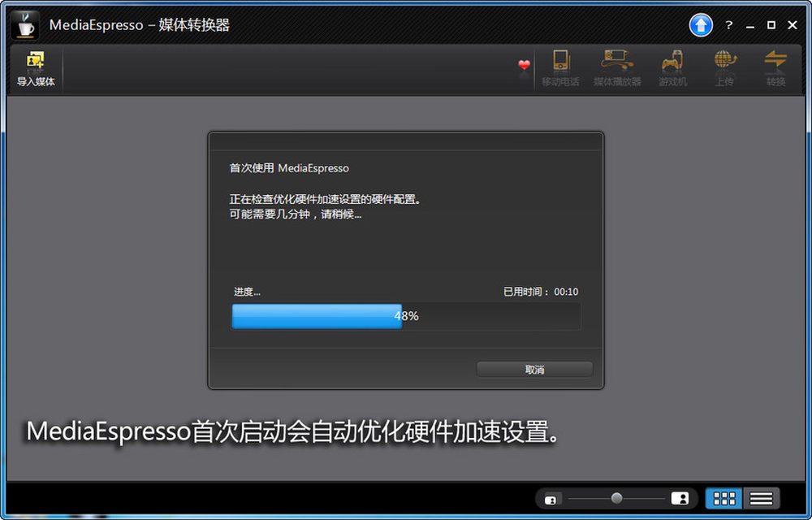812x520 pixels.
Task: Click the 导入媒体 import media button
Action: (36, 69)
